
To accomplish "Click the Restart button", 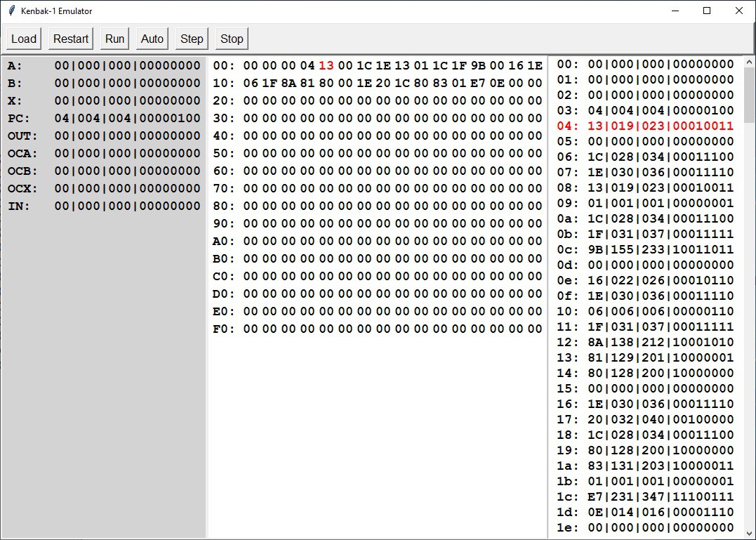I will coord(71,39).
